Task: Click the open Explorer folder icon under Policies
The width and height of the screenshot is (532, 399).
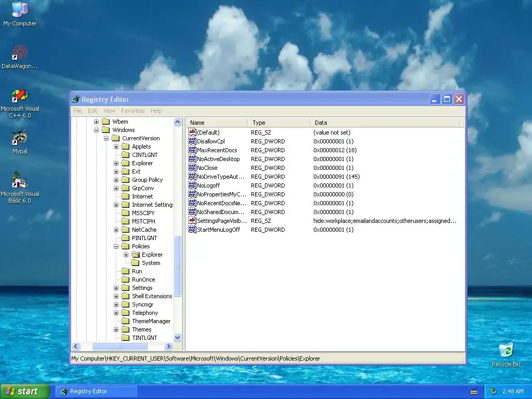Action: click(x=136, y=255)
